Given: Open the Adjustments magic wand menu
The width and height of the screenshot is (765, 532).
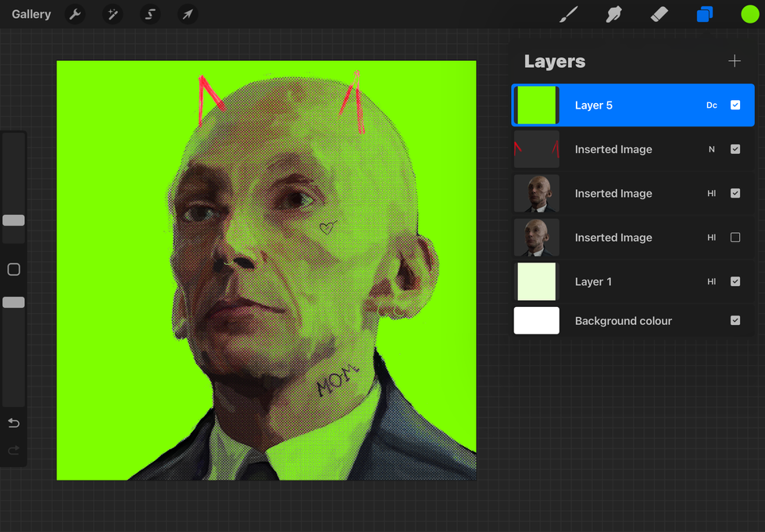Looking at the screenshot, I should point(113,14).
